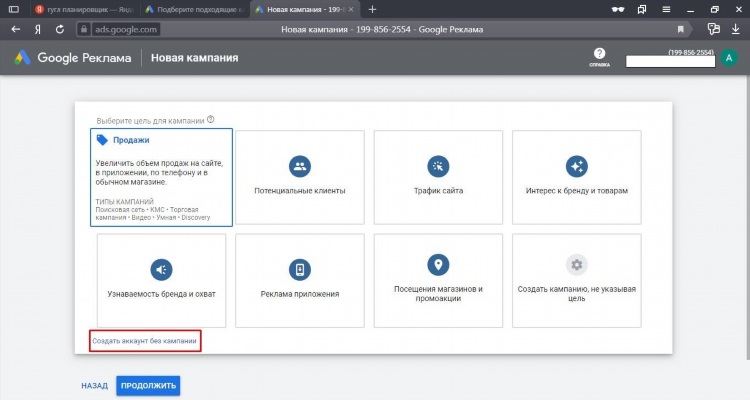Image resolution: width=750 pixels, height=400 pixels.
Task: Open the browser hamburger menu
Action: point(666,9)
